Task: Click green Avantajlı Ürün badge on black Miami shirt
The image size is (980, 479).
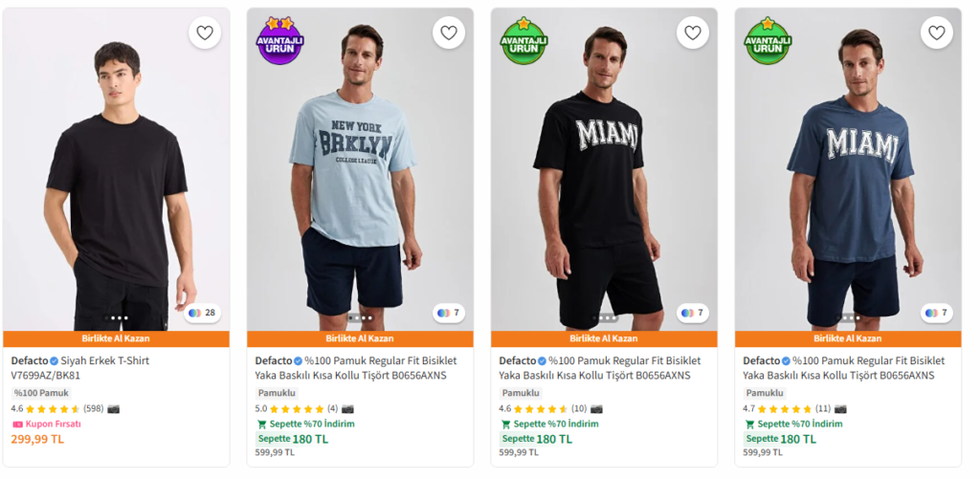Action: coord(523,41)
